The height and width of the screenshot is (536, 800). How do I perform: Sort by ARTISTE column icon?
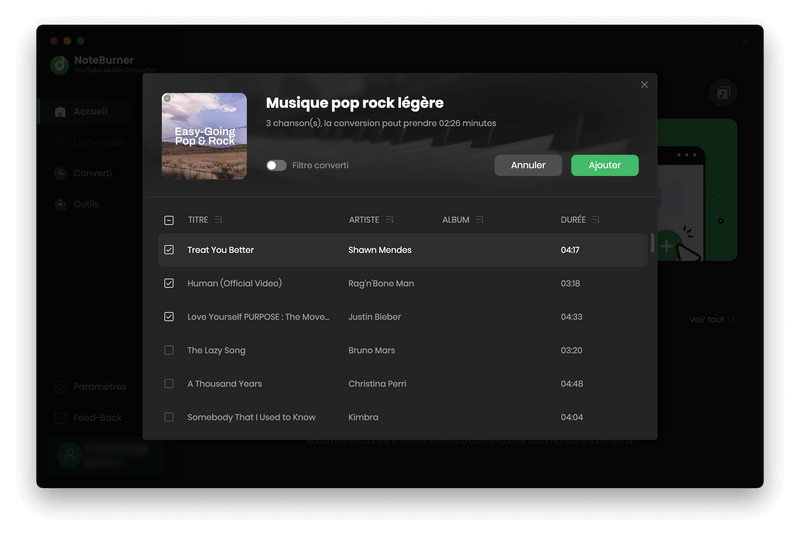(x=389, y=219)
